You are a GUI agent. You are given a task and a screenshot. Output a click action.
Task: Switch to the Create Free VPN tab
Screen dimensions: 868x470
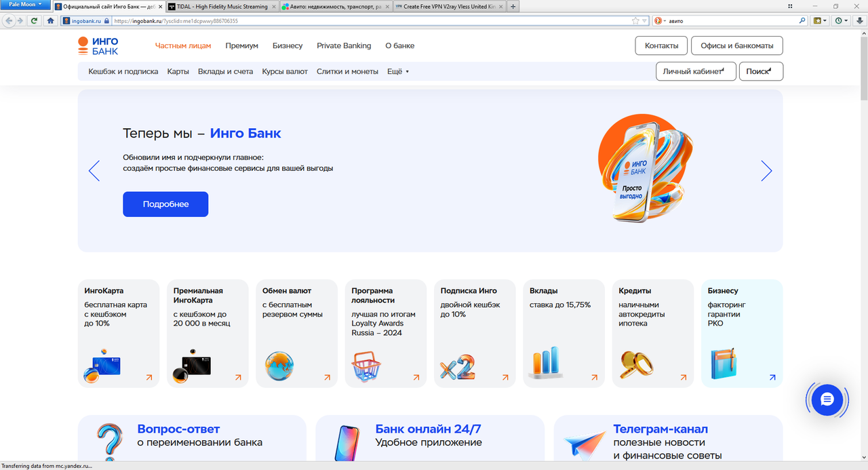tap(450, 6)
